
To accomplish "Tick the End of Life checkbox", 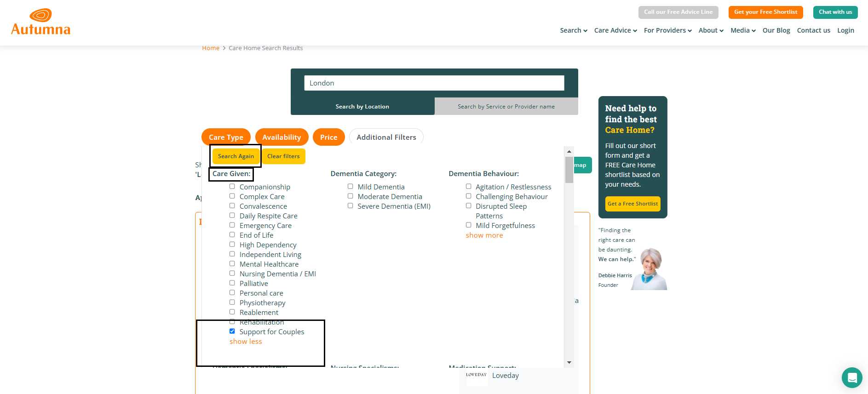I will click(232, 235).
